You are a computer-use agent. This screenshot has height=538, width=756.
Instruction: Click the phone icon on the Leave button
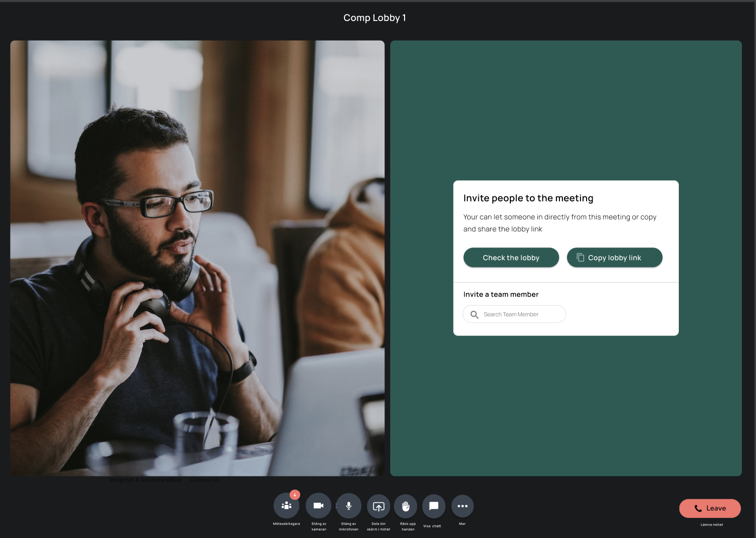click(697, 508)
